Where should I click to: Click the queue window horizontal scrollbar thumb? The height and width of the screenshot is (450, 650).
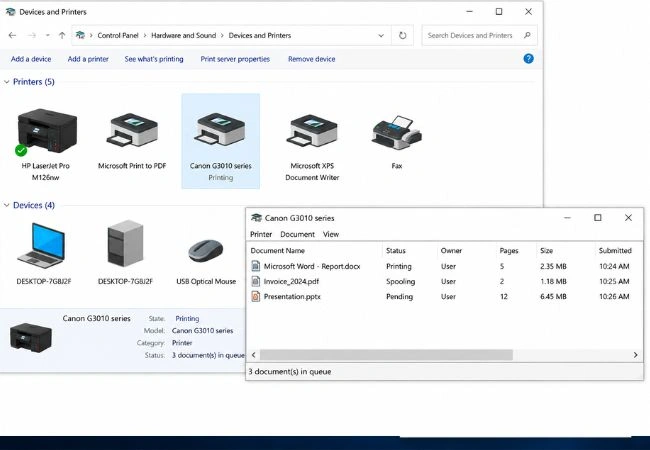click(x=386, y=355)
